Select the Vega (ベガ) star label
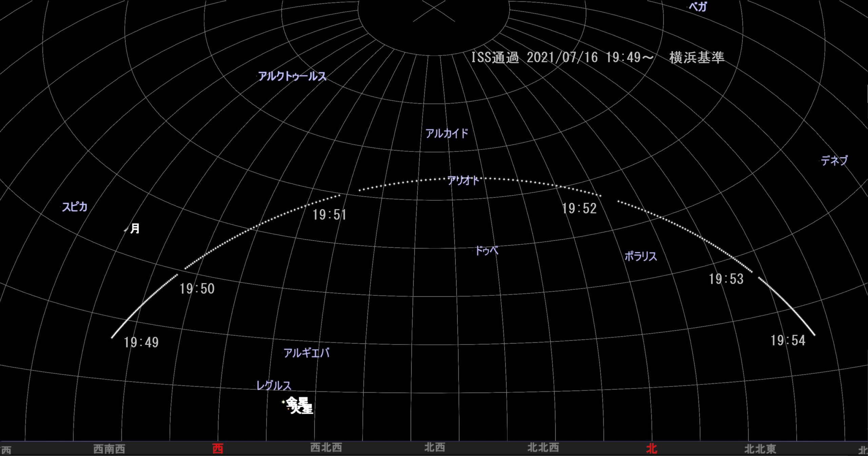 click(698, 7)
